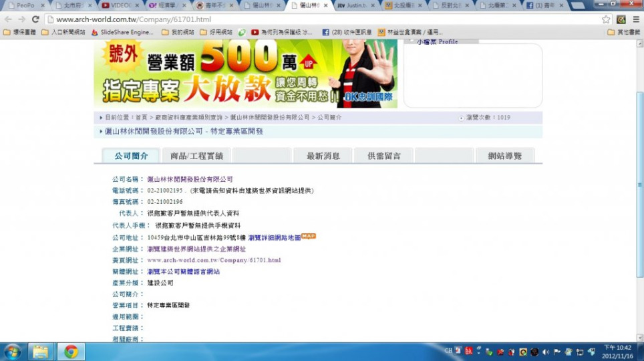Image resolution: width=644 pixels, height=361 pixels.
Task: Reload the page with refresh icon
Action: pos(35,19)
